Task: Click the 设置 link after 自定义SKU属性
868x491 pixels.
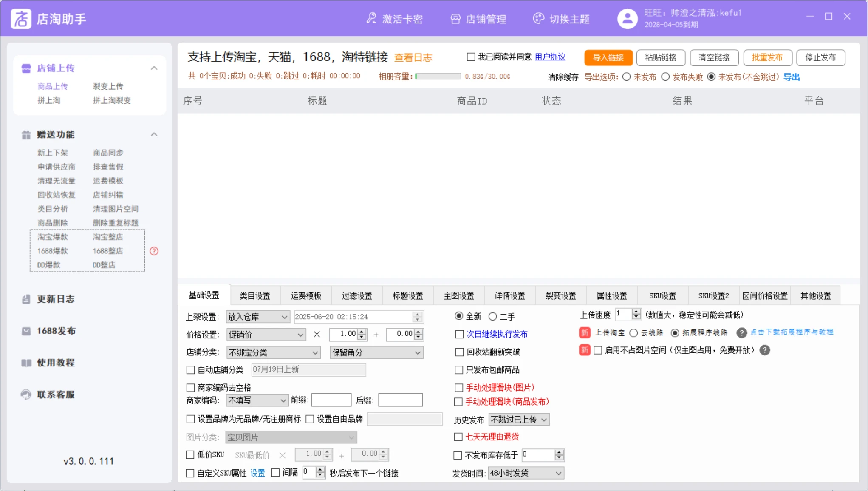Action: (x=257, y=473)
